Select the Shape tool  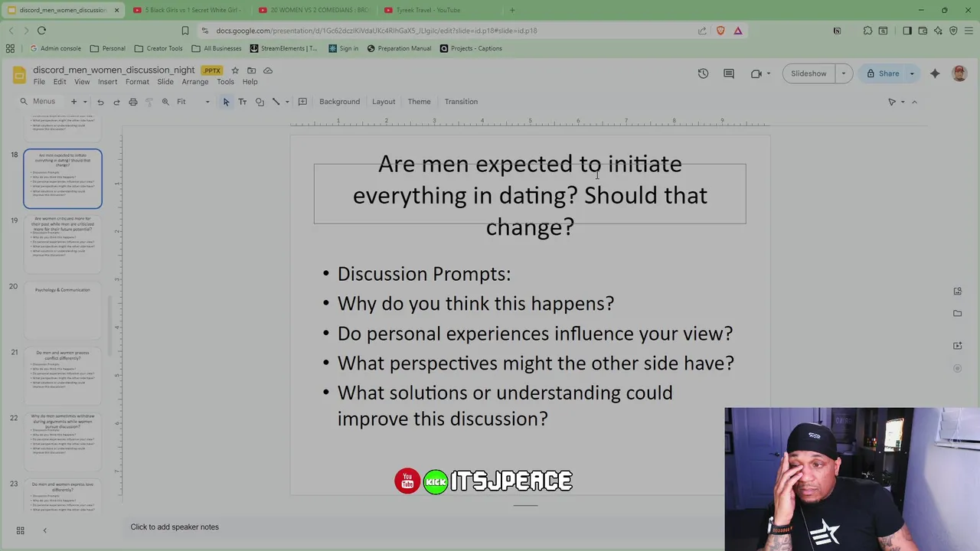[260, 102]
